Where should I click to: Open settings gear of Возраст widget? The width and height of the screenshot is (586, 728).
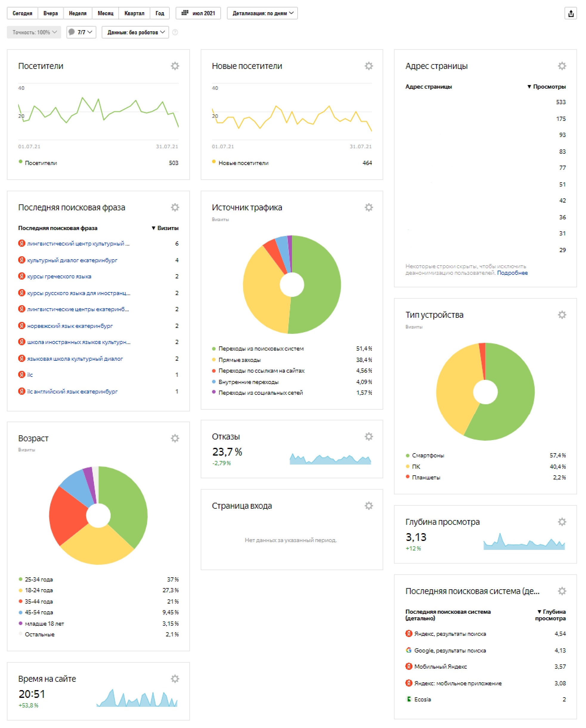click(175, 438)
